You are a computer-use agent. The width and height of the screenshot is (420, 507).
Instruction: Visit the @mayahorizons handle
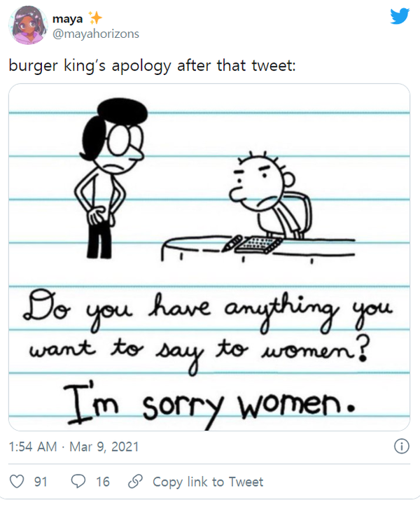coord(96,33)
